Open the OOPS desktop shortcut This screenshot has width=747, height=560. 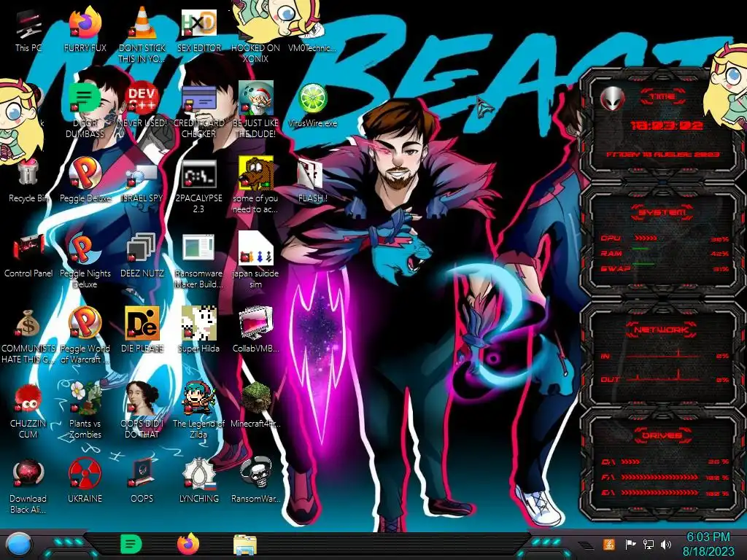[x=142, y=480]
